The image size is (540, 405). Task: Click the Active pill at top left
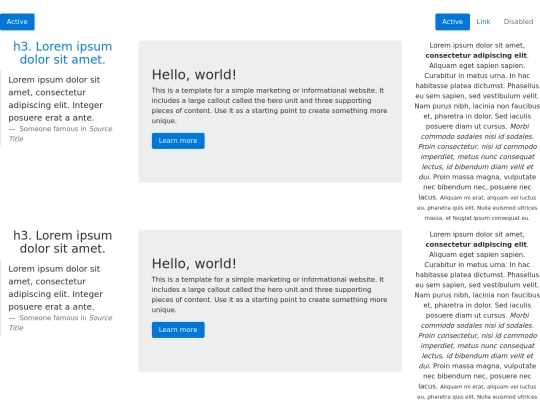click(x=17, y=22)
